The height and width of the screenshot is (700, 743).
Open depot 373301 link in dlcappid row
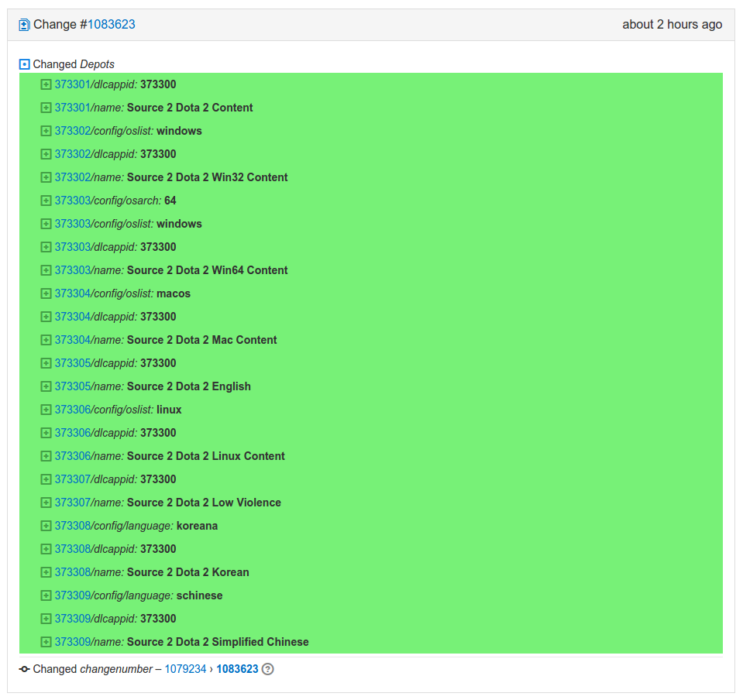click(x=73, y=84)
